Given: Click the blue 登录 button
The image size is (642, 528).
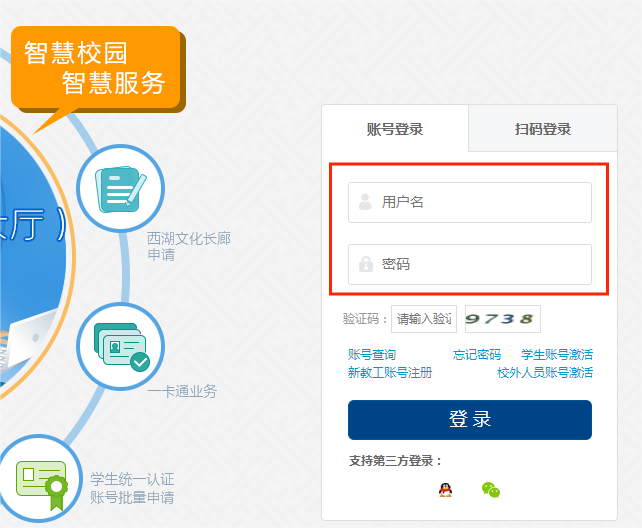Looking at the screenshot, I should 470,420.
